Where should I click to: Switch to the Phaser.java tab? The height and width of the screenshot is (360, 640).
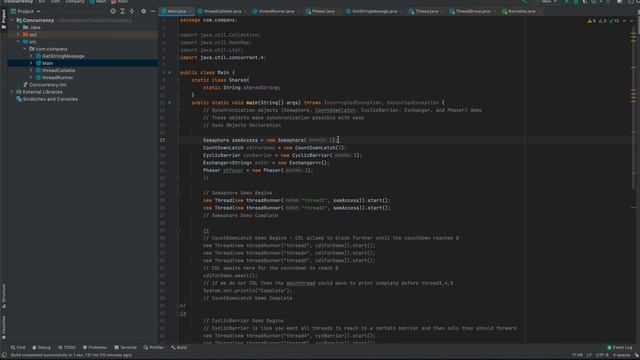coord(323,11)
